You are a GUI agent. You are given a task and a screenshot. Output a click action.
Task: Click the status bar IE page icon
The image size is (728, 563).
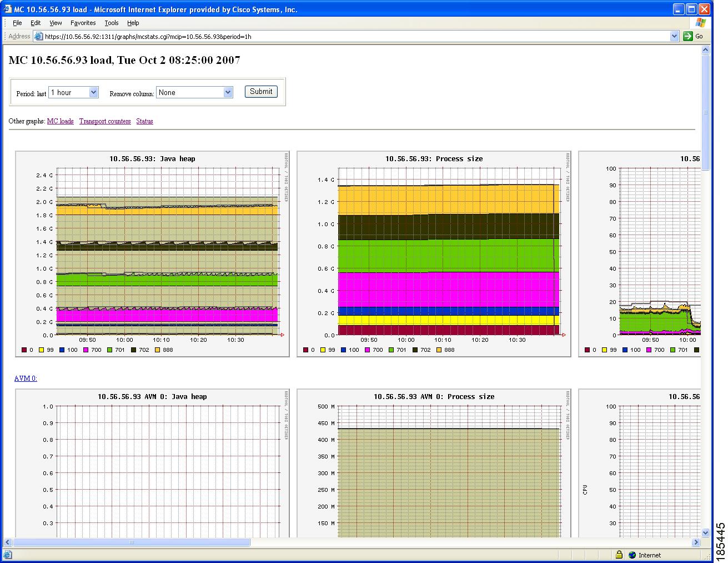7,555
